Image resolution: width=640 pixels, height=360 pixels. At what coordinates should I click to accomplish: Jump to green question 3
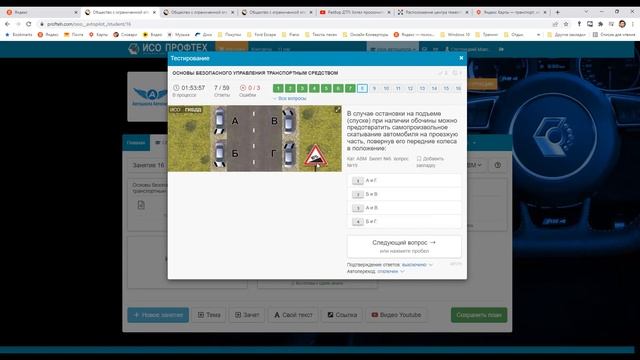pyautogui.click(x=302, y=88)
